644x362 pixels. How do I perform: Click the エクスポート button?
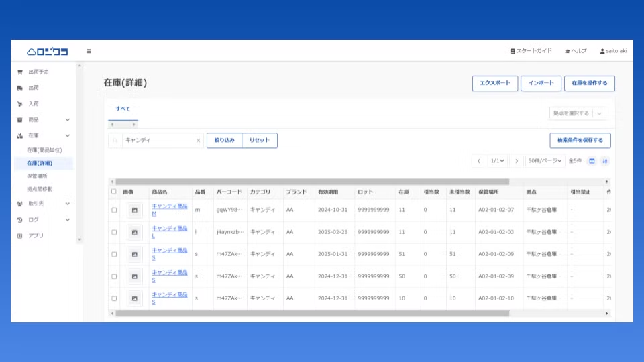click(x=495, y=83)
